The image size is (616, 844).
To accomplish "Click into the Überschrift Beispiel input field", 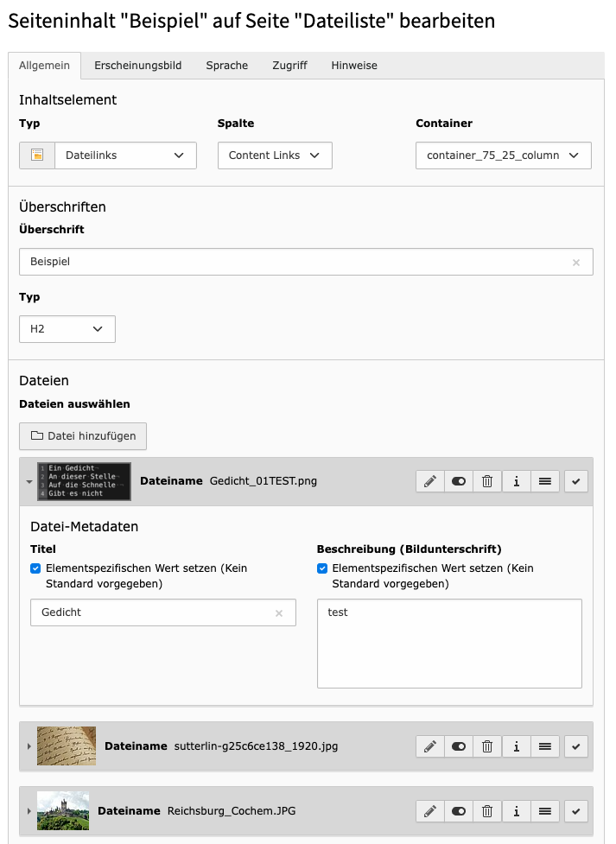I will tap(306, 262).
